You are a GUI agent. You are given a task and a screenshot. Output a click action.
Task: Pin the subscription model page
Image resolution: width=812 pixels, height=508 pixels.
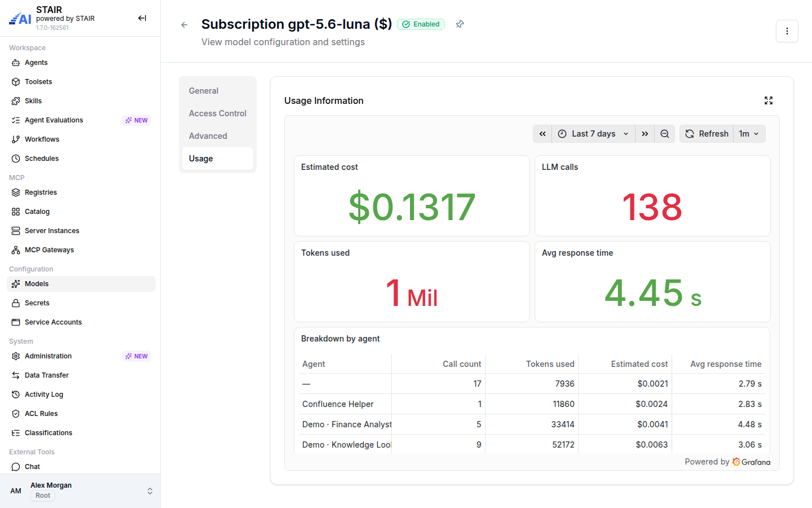pos(460,24)
